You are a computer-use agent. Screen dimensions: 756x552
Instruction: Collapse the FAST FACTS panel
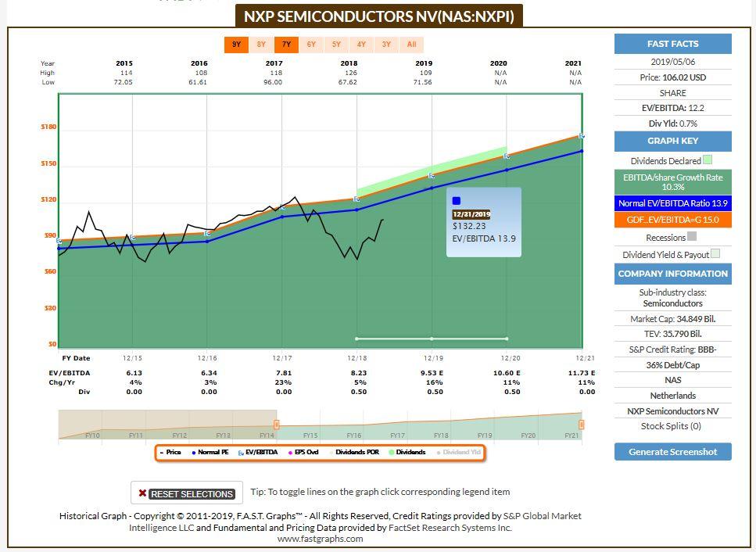[673, 43]
